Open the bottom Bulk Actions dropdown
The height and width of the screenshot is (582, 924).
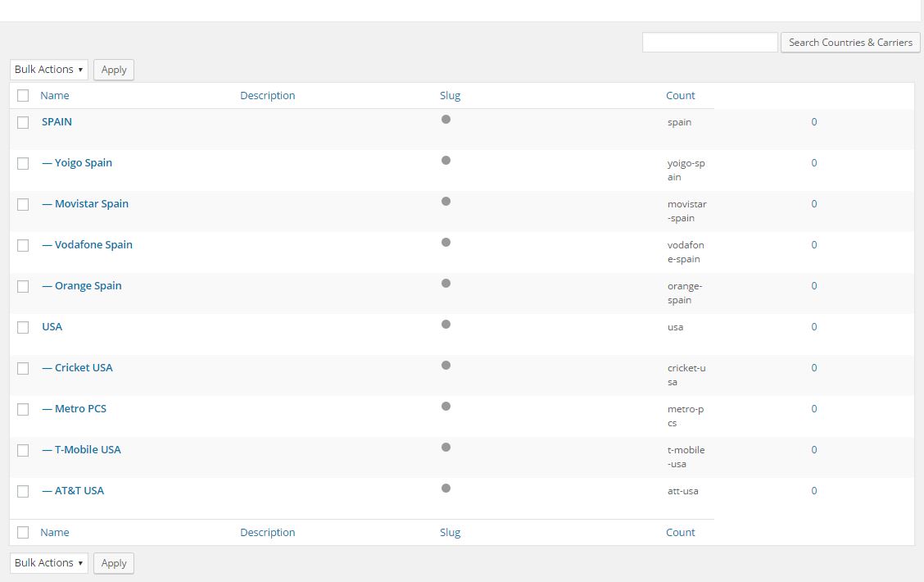point(49,563)
